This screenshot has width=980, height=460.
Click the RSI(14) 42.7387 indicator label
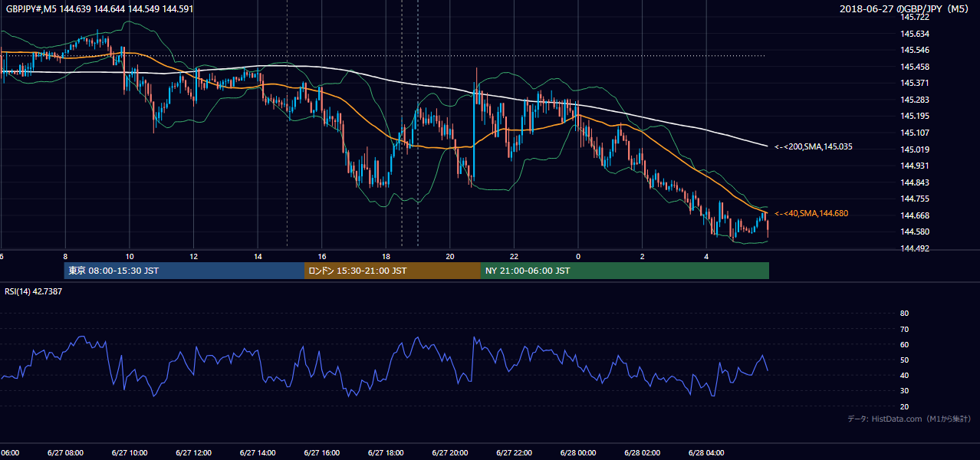33,292
